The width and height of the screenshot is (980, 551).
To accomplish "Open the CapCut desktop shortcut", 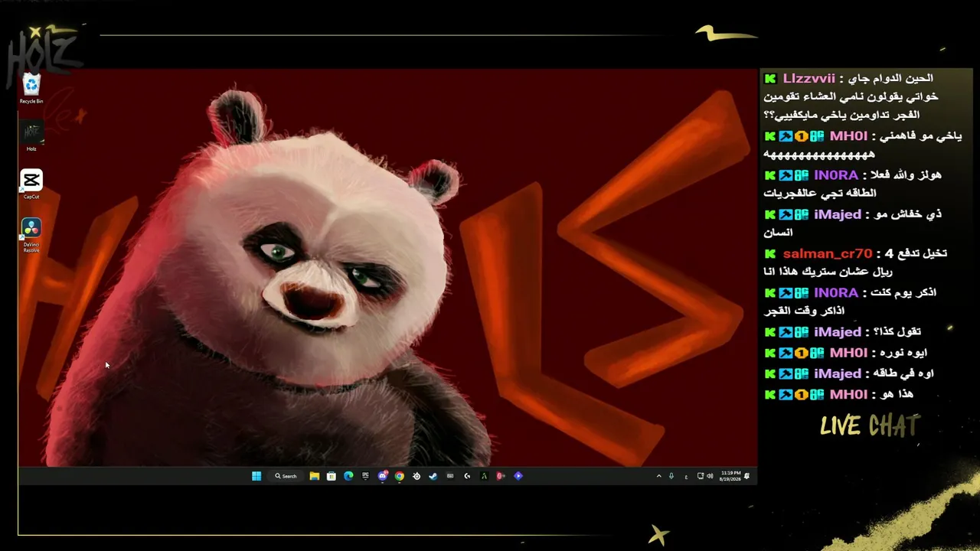I will coord(31,184).
